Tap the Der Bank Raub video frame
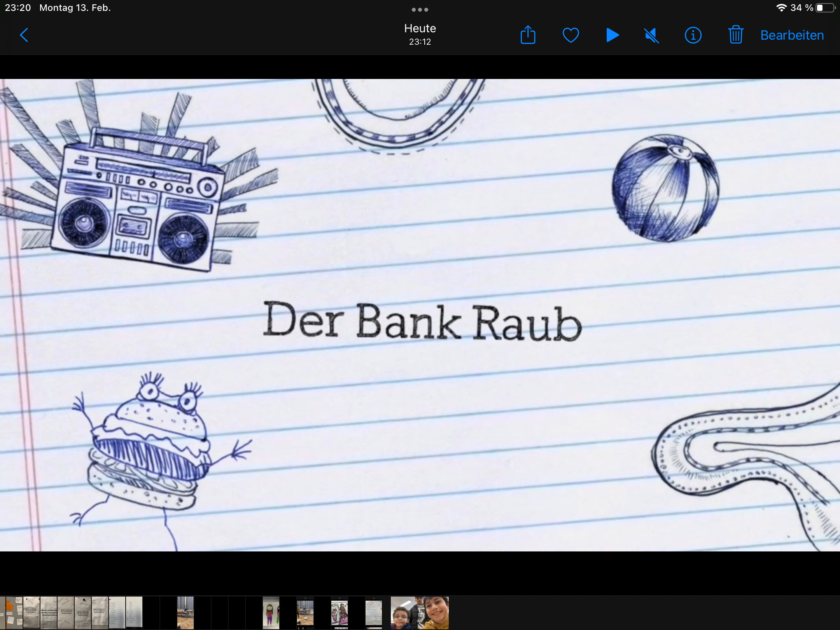The image size is (840, 630). coord(420,315)
